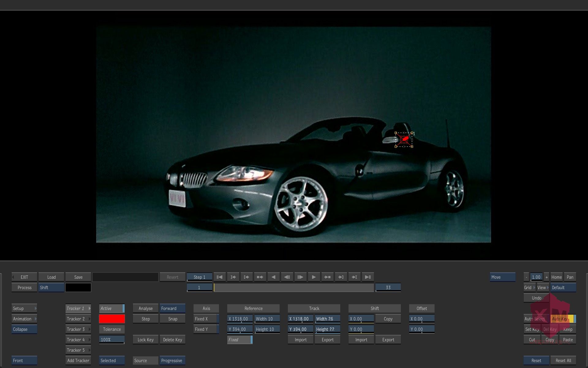Play the clip in reverse
588x368 pixels.
coord(273,277)
